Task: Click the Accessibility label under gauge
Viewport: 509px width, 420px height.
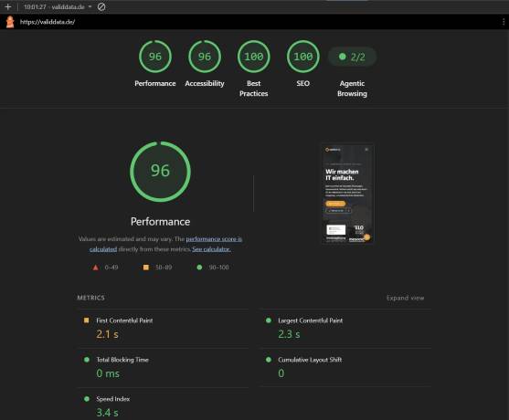Action: (x=205, y=83)
